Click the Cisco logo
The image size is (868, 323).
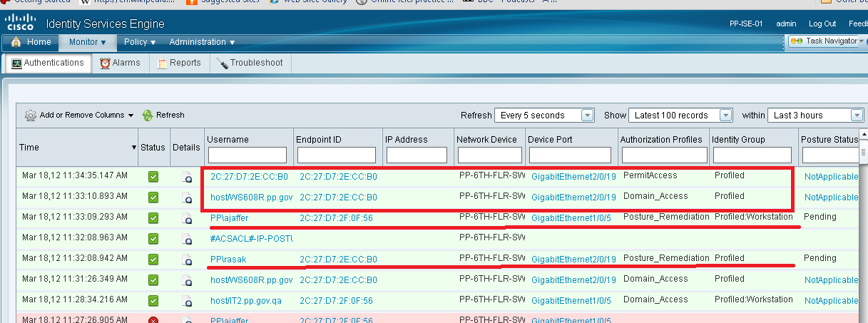click(x=19, y=24)
